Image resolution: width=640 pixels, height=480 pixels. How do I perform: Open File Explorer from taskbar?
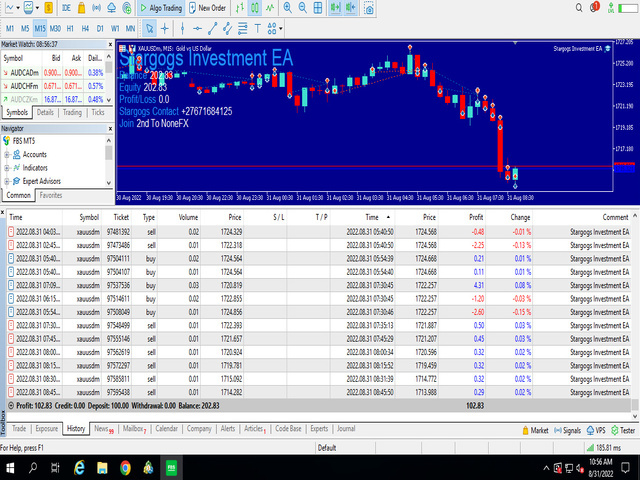tap(102, 468)
